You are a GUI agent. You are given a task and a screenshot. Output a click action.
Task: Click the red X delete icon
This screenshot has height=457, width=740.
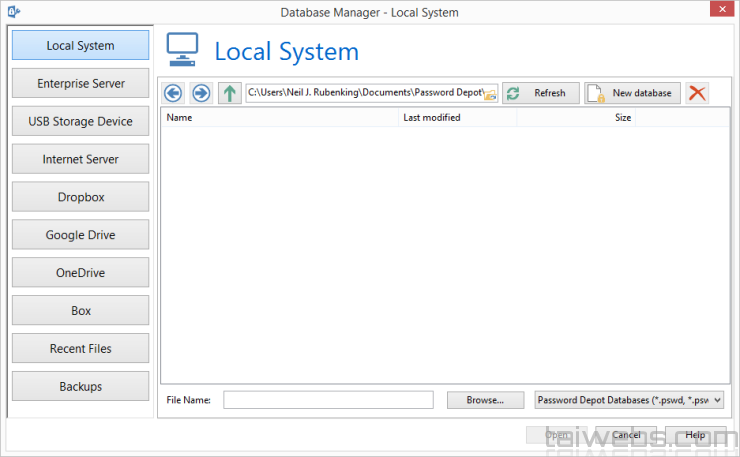coord(697,93)
